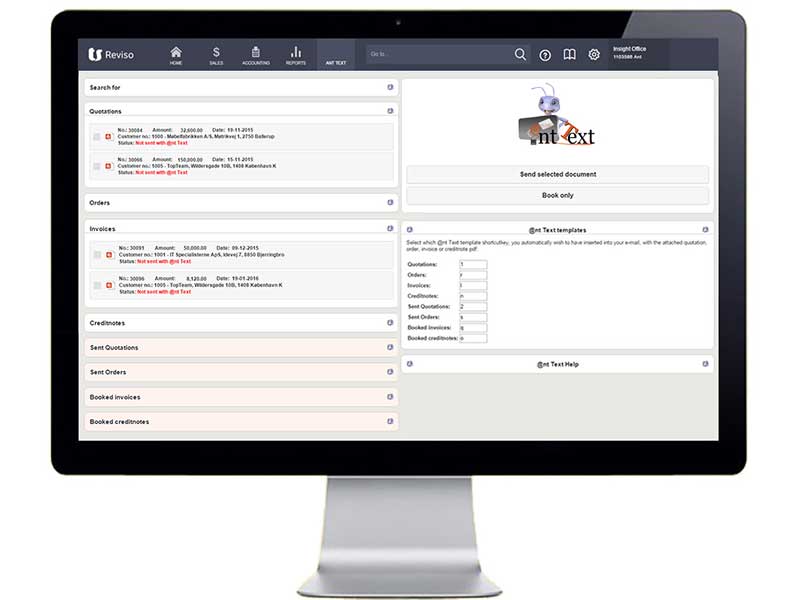Viewport: 800px width, 600px height.
Task: Open the help question mark icon
Action: pos(545,55)
